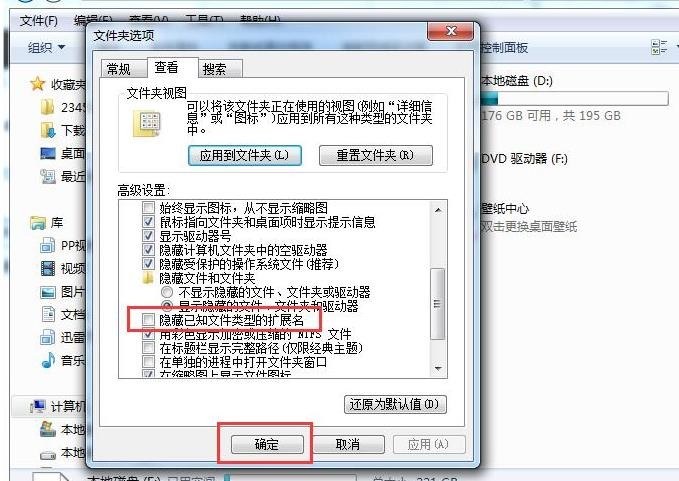Open the Downloads folder icon in sidebar
Screen dimensions: 679x481
tap(48, 130)
